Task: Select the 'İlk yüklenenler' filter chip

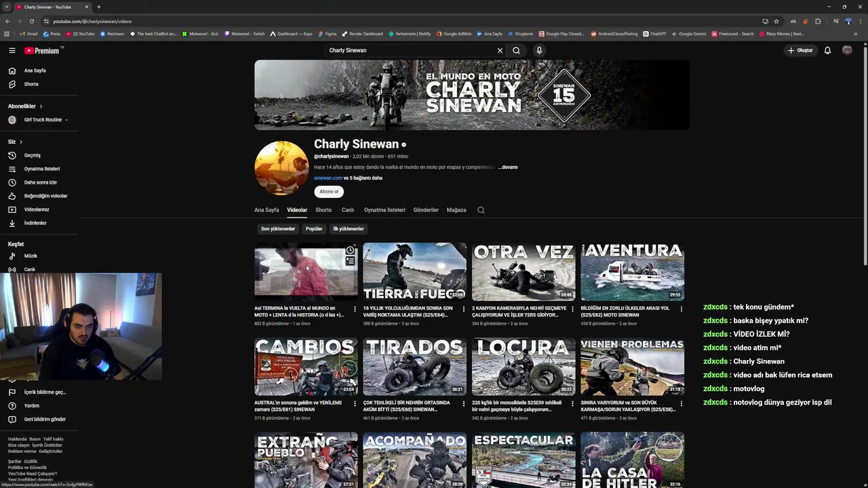Action: (349, 229)
